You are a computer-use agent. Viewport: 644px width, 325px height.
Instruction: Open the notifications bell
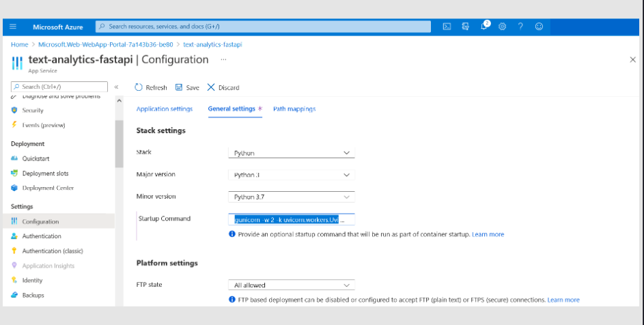coord(484,27)
